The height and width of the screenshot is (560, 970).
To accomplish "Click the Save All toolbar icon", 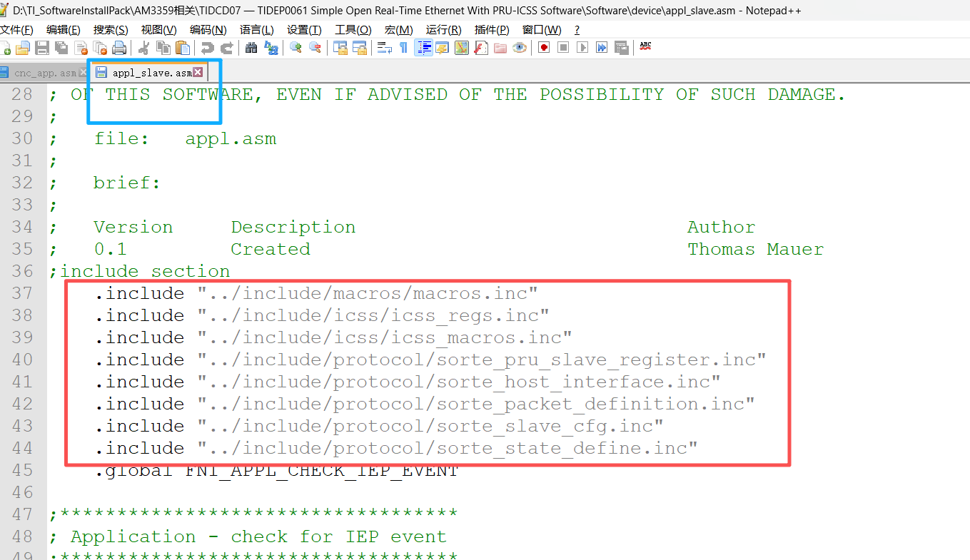I will pos(61,48).
